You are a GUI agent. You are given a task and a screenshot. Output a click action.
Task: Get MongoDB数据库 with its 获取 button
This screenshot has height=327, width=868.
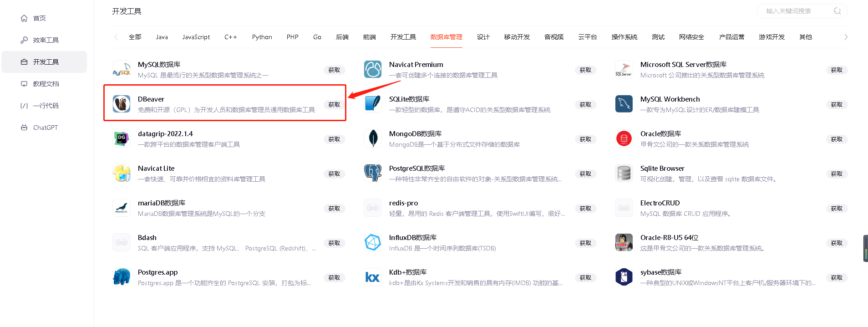(x=586, y=139)
